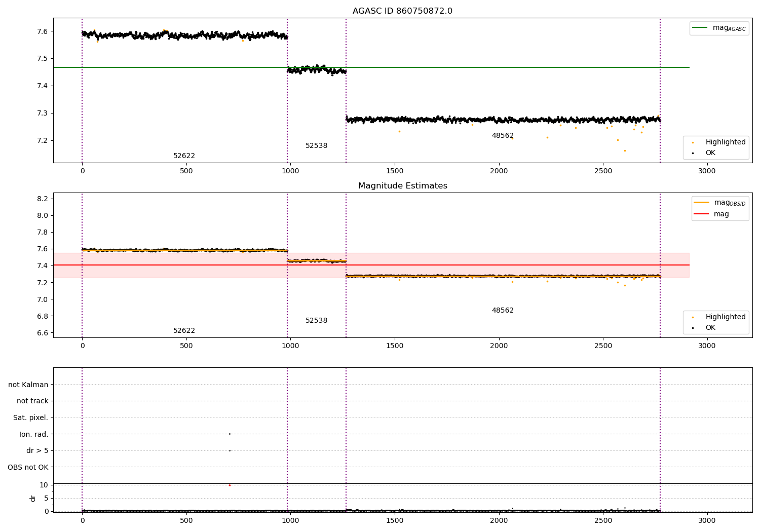Click the data point on the dr > 5 row
Screen dimensions: 760x532
click(230, 450)
